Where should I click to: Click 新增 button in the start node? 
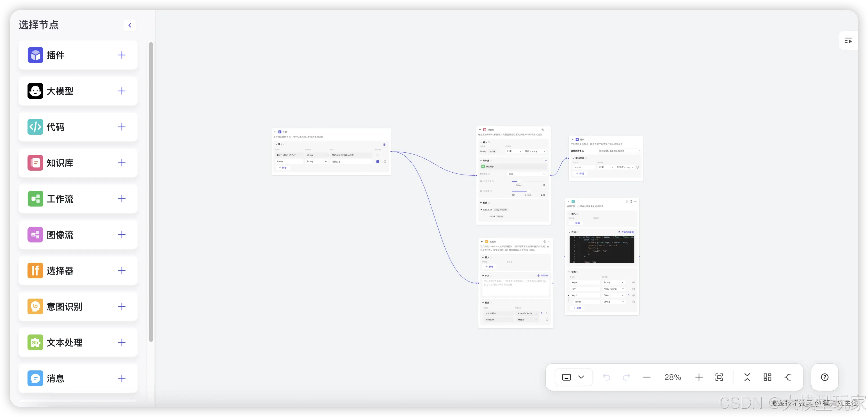click(283, 168)
